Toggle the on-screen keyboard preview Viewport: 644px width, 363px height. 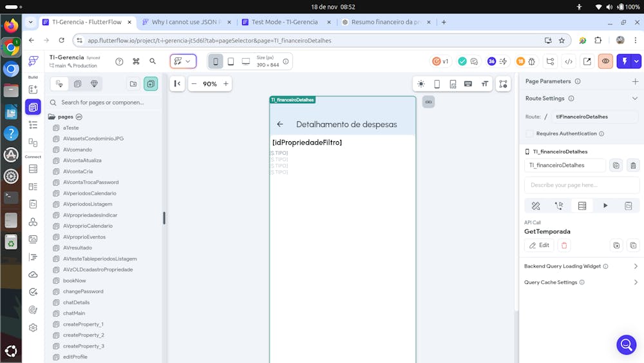coord(468,84)
